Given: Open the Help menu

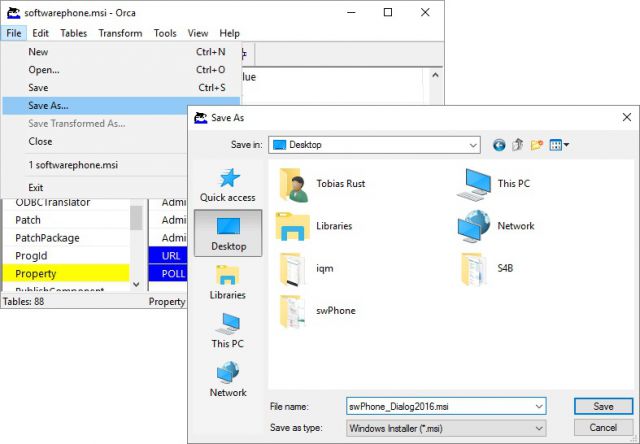Looking at the screenshot, I should click(x=229, y=33).
